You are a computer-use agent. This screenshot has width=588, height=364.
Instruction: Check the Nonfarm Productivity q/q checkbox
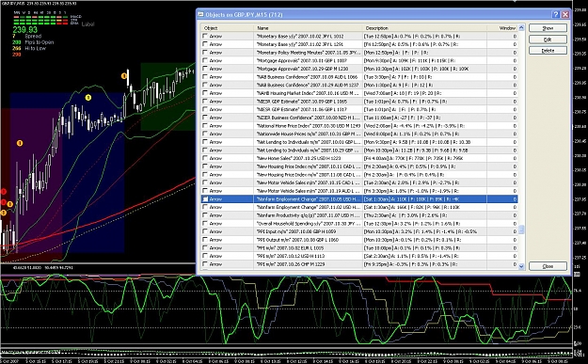tap(205, 215)
